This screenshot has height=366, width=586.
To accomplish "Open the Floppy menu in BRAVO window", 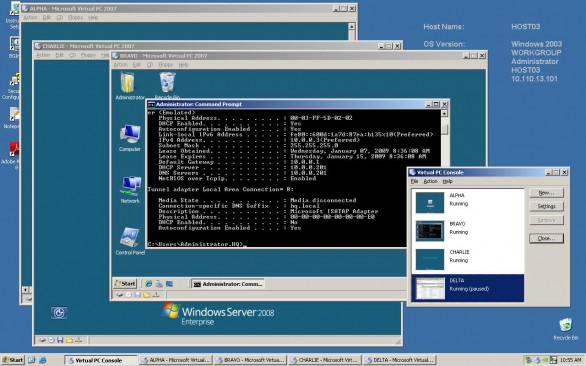I will (165, 65).
